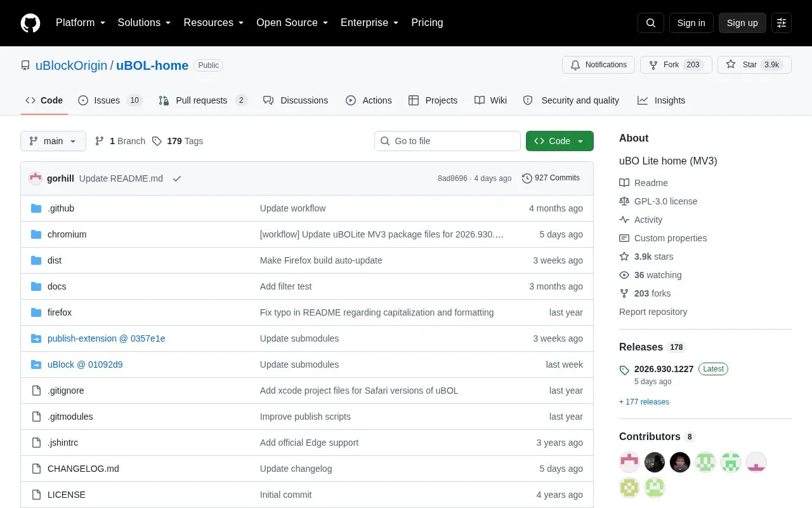Click the publish-extension submodule icon
Viewport: 812px width, 508px height.
pyautogui.click(x=36, y=338)
